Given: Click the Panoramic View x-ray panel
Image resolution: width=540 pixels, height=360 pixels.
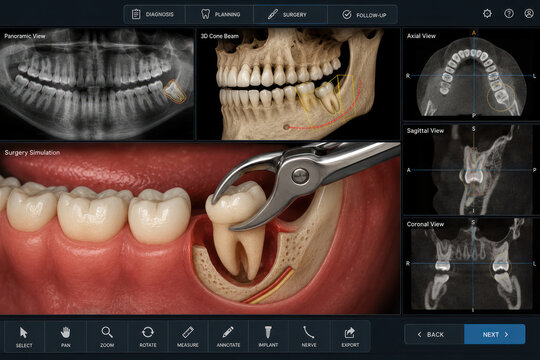Looking at the screenshot, I should pos(97,84).
